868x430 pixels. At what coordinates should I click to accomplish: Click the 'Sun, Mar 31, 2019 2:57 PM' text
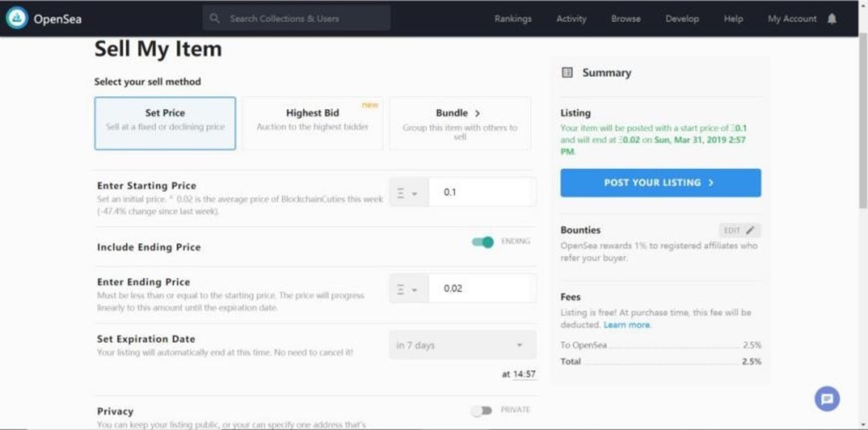653,145
